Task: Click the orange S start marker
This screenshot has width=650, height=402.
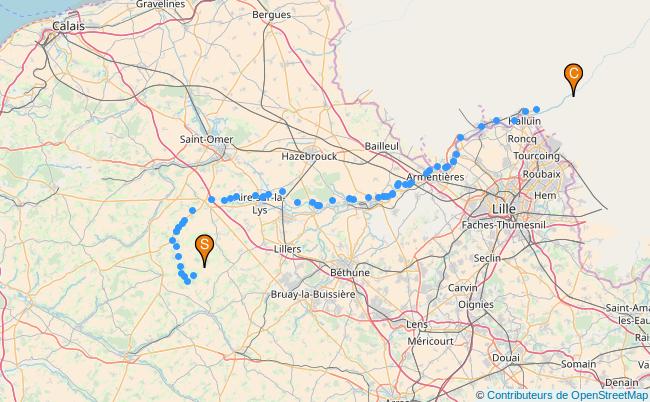Action: (x=204, y=250)
